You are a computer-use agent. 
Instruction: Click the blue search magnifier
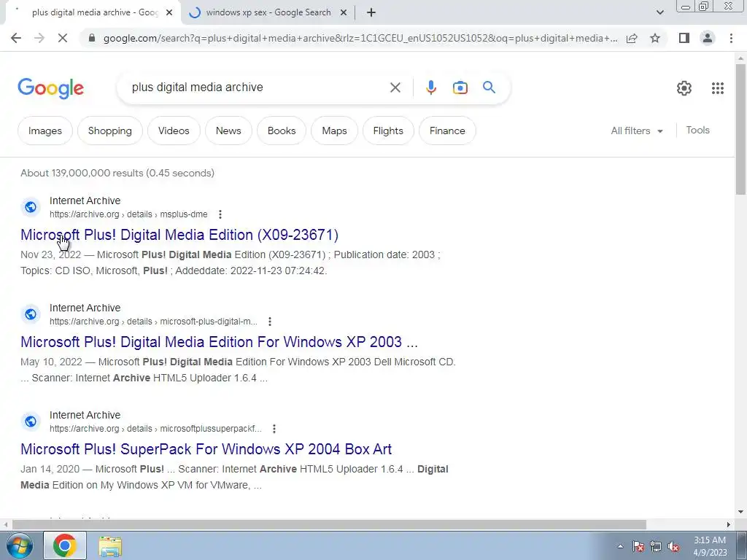click(x=489, y=87)
